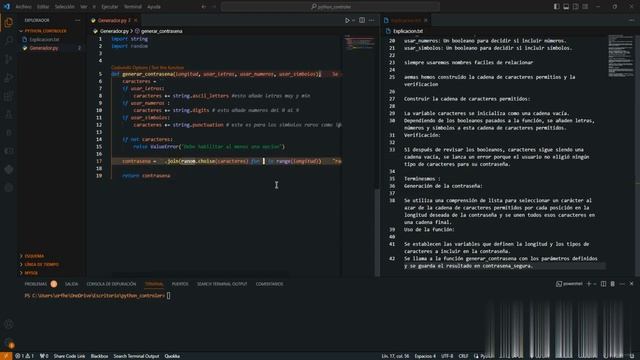Open Run and Debug view
Screen dimensions: 640x360
pos(9,78)
